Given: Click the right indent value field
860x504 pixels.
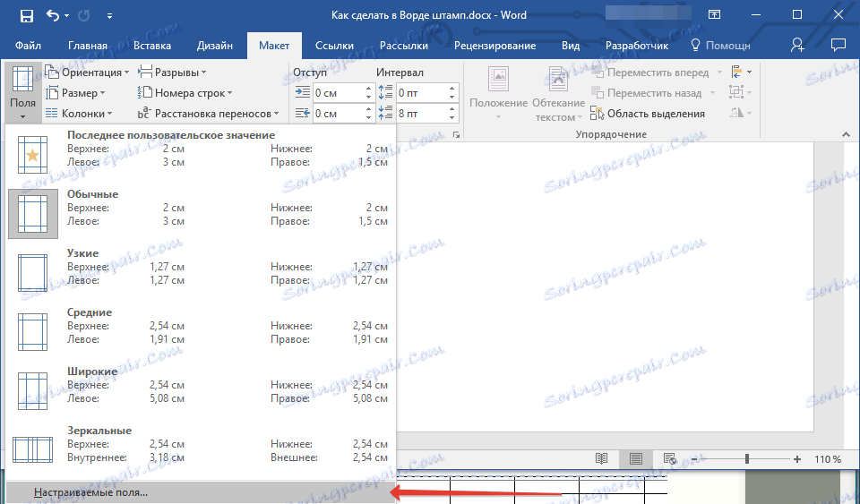Looking at the screenshot, I should tap(339, 114).
